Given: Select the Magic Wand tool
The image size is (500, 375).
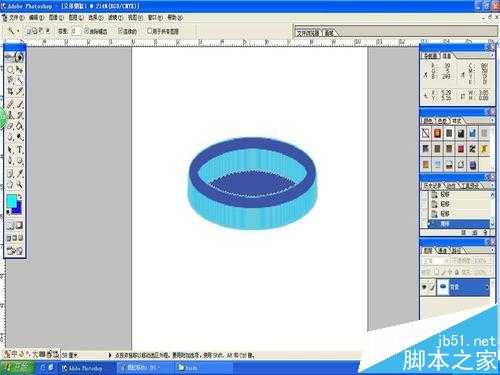Looking at the screenshot, I should point(20,80).
